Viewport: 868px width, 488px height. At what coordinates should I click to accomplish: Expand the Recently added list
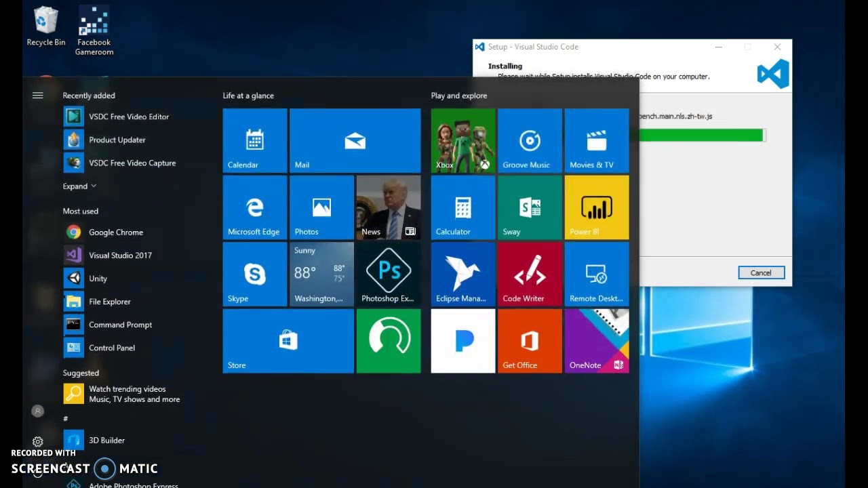79,186
